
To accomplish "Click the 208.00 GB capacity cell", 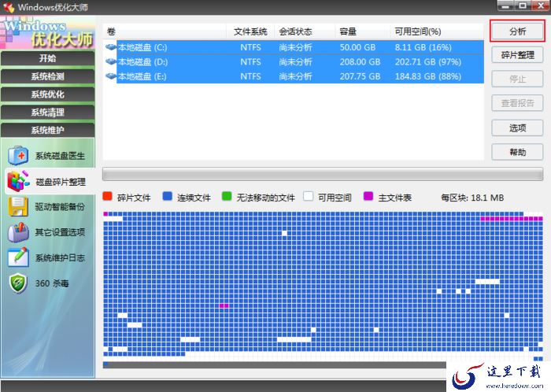I will click(x=360, y=62).
